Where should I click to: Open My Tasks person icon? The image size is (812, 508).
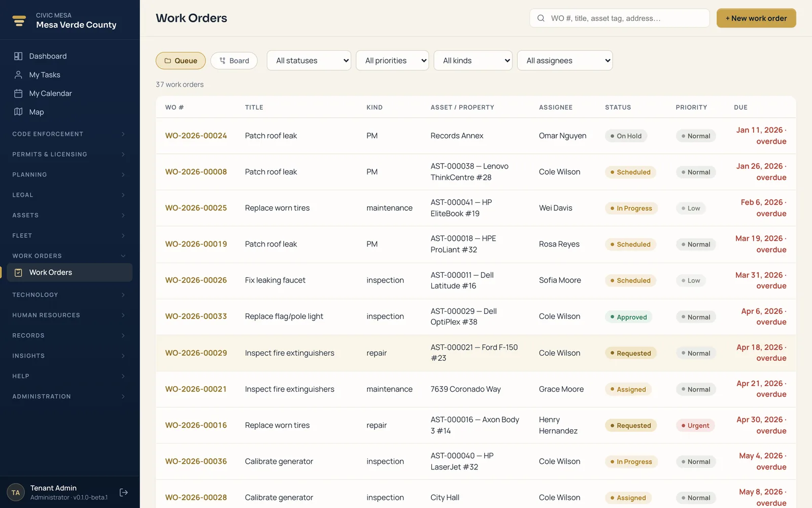18,75
